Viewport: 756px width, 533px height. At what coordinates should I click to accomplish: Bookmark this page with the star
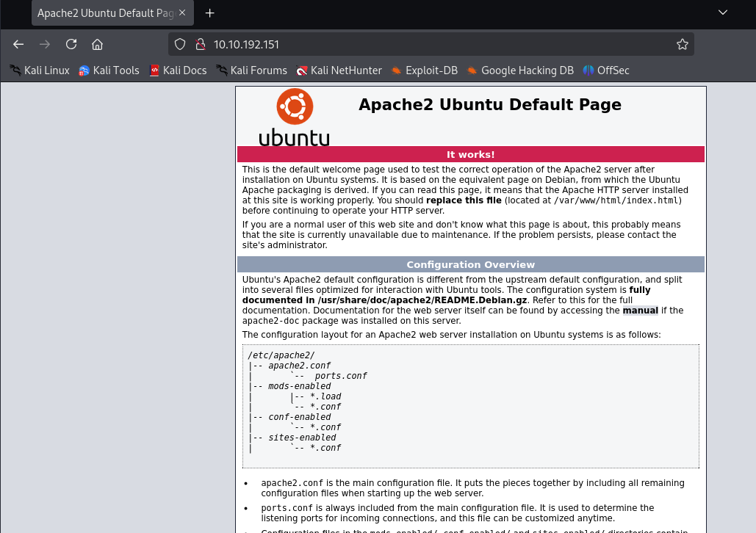point(683,44)
